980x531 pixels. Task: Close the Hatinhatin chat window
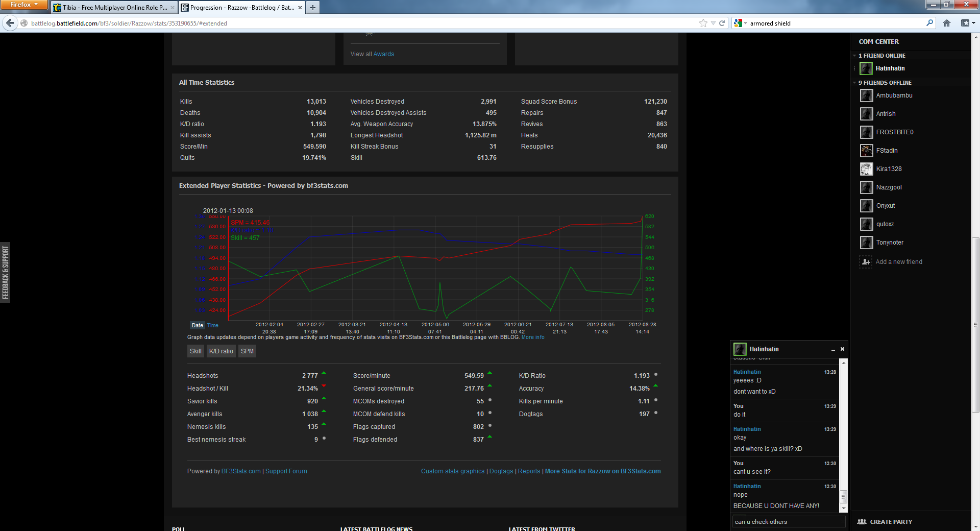[x=842, y=349]
